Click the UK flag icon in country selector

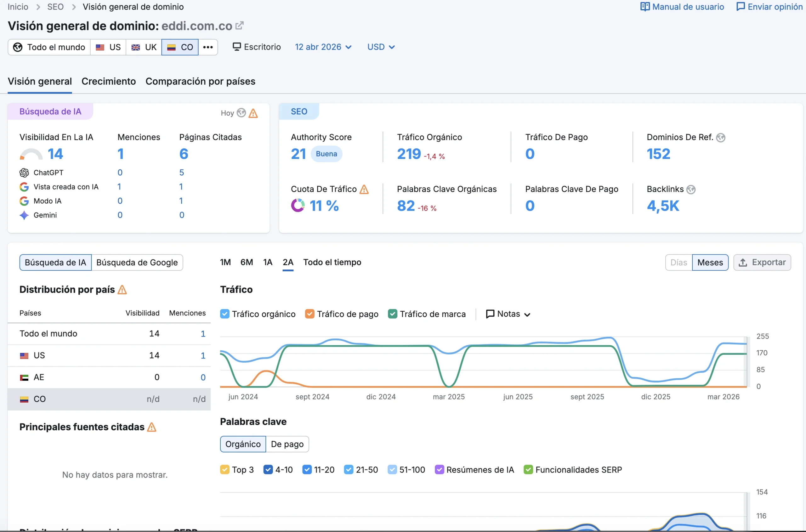click(135, 47)
